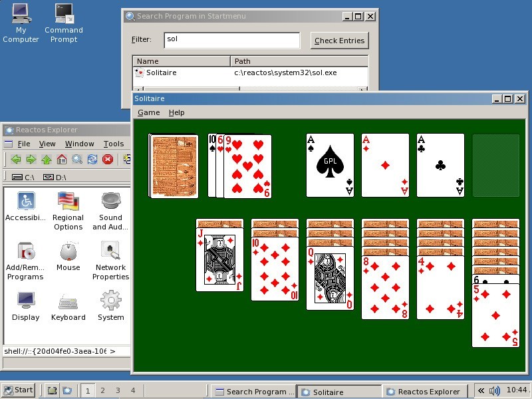
Task: Launch Command Prompt desktop icon
Action: [64, 23]
